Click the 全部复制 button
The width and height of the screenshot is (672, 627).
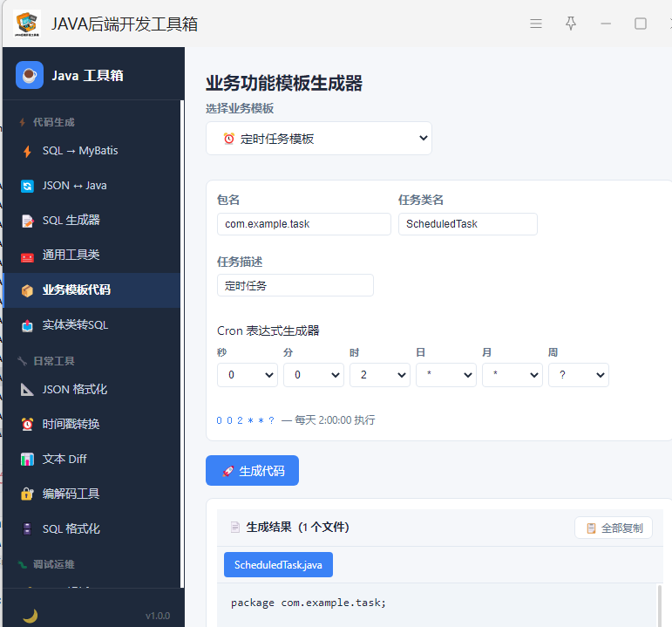click(614, 528)
